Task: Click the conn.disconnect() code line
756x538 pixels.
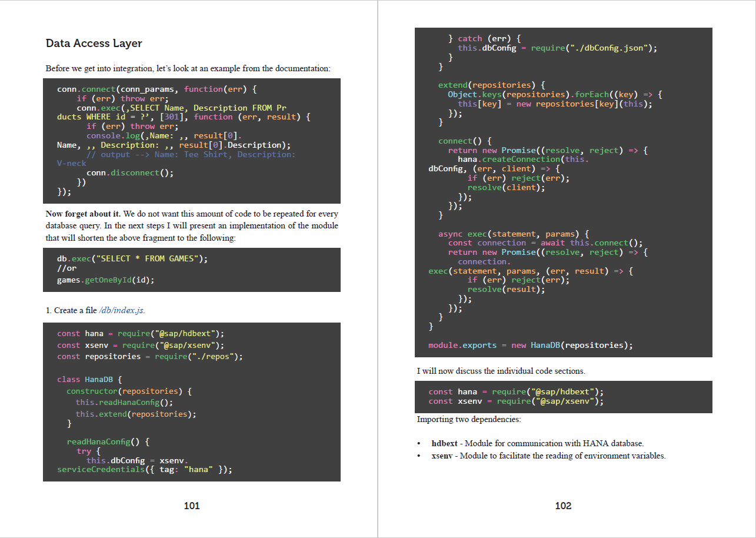Action: tap(130, 173)
